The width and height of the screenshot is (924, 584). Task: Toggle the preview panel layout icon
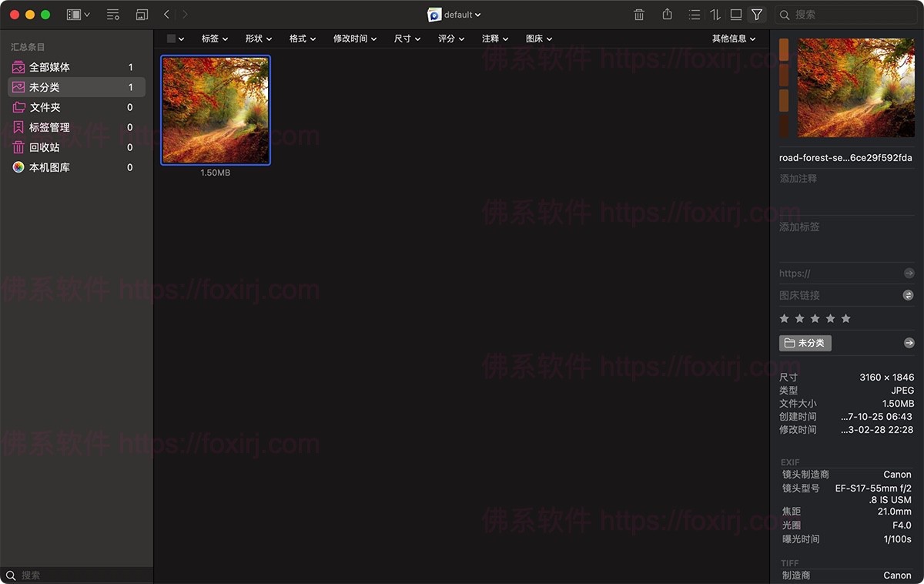(736, 15)
